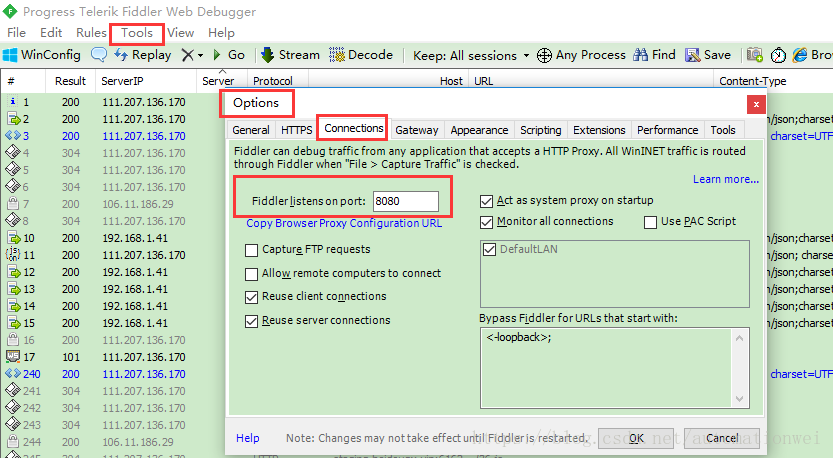Uncheck Reuse client connections

[251, 297]
